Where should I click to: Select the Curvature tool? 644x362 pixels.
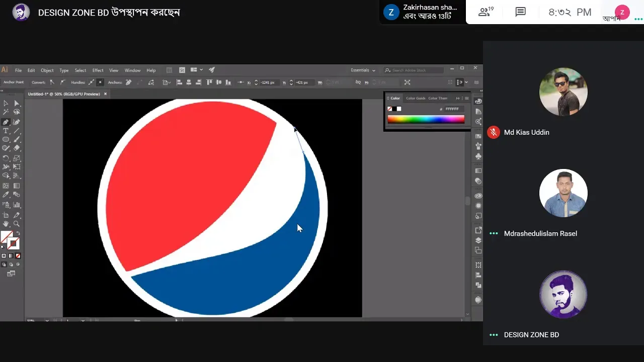tap(17, 122)
